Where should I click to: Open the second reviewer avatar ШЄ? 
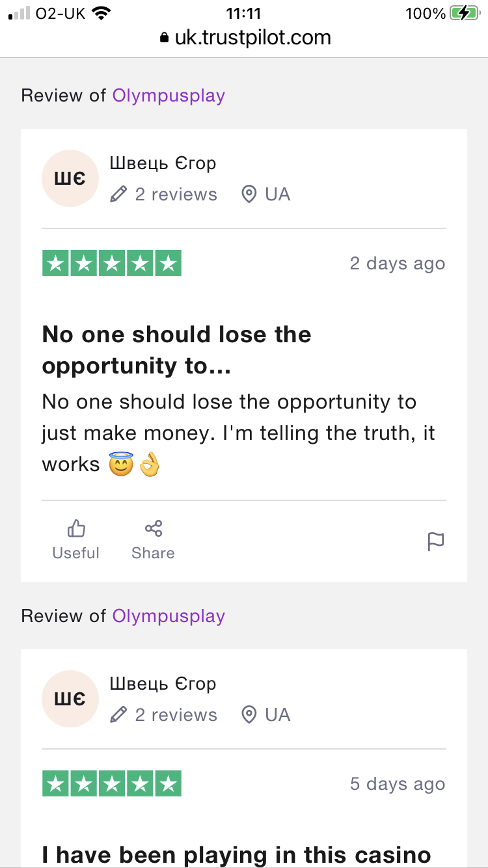[70, 699]
